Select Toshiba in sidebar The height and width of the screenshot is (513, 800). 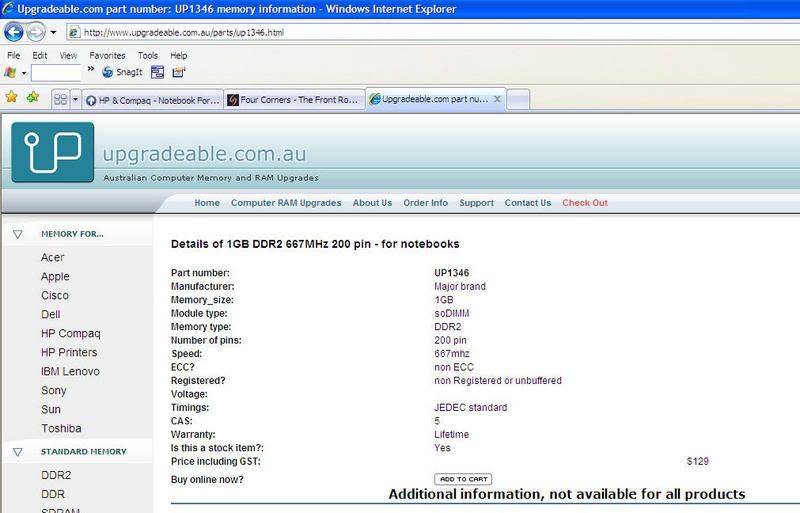[x=61, y=428]
